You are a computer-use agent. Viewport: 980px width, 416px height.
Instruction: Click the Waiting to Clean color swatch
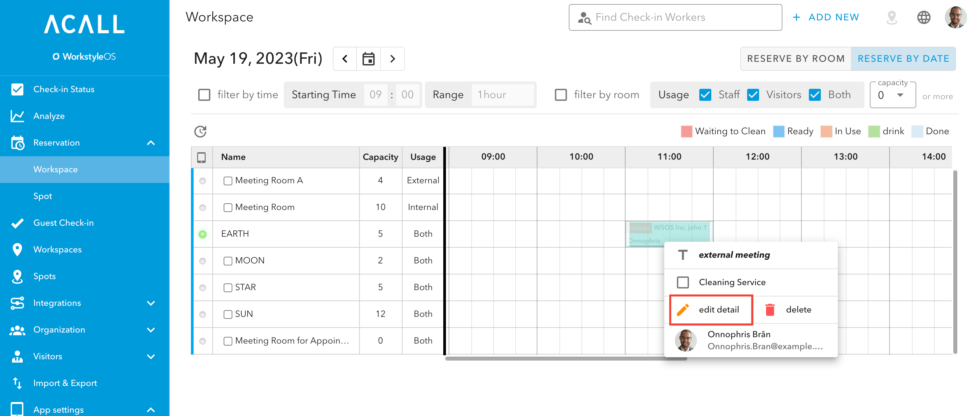686,131
